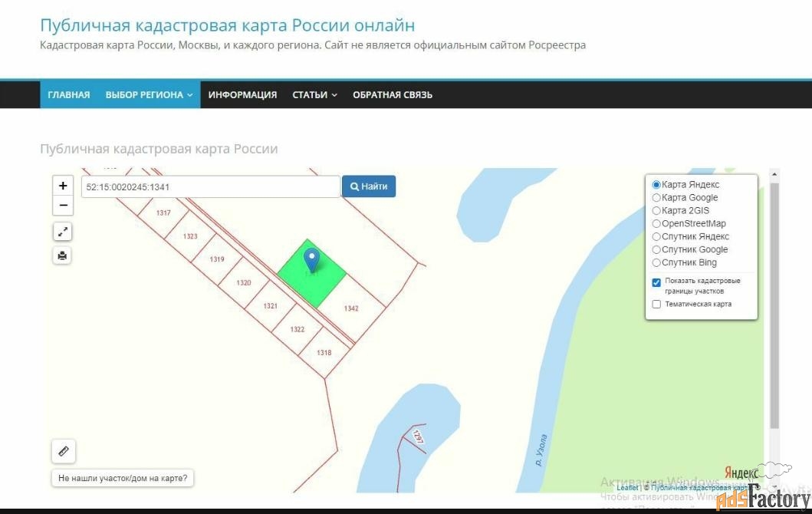Screen dimensions: 812x514
Task: Click the blue location marker pin
Action: pyautogui.click(x=311, y=261)
